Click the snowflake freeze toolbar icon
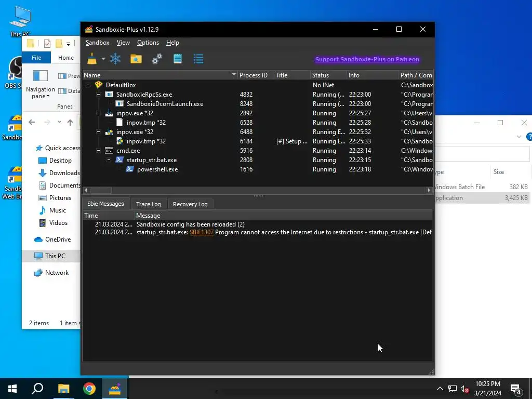 [115, 59]
